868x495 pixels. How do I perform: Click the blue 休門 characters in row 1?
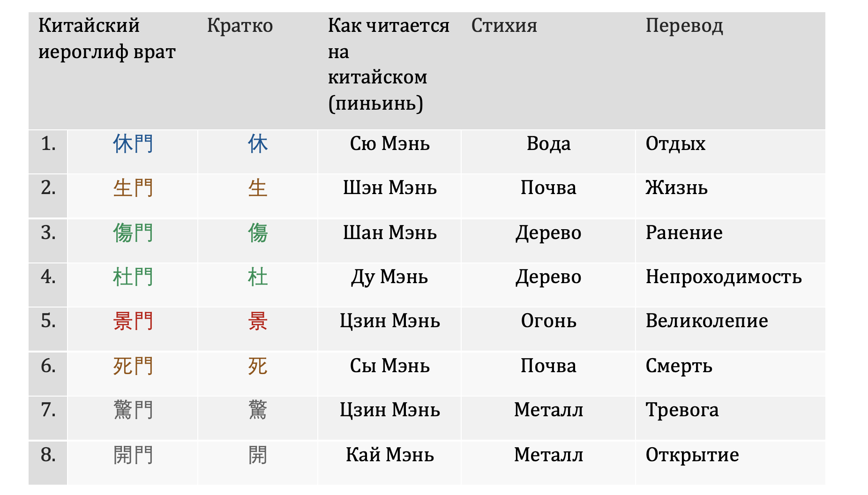[133, 143]
